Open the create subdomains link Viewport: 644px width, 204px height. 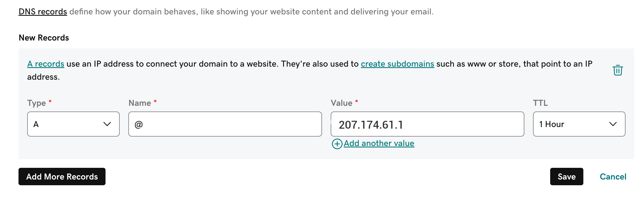pyautogui.click(x=397, y=64)
